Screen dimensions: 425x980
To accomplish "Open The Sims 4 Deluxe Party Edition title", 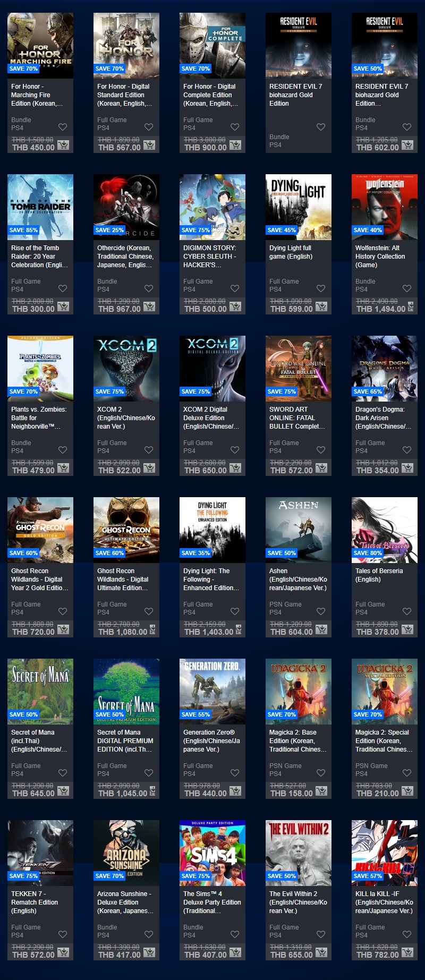I will pos(212,902).
